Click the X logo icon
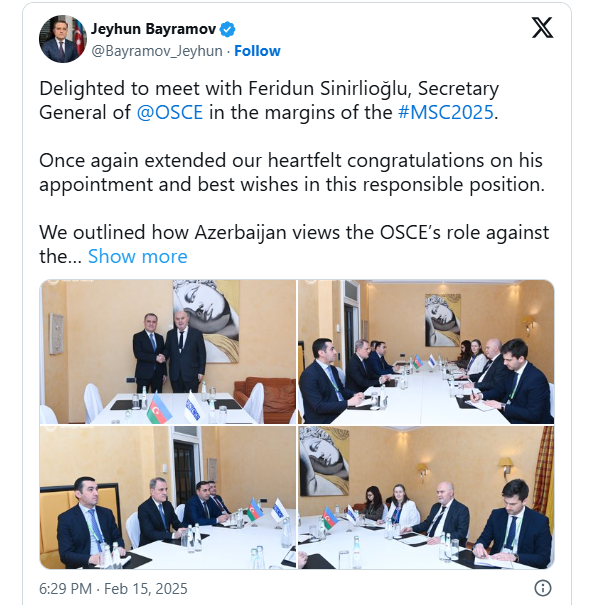 [x=542, y=28]
